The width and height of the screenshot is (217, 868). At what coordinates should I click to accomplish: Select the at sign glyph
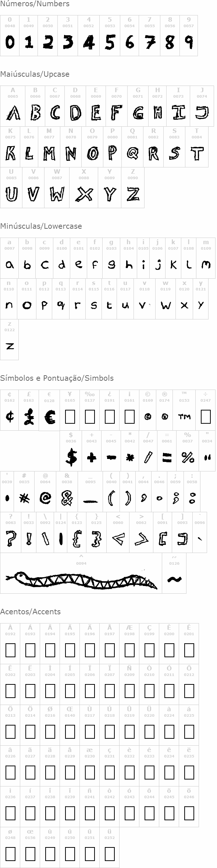[45, 498]
